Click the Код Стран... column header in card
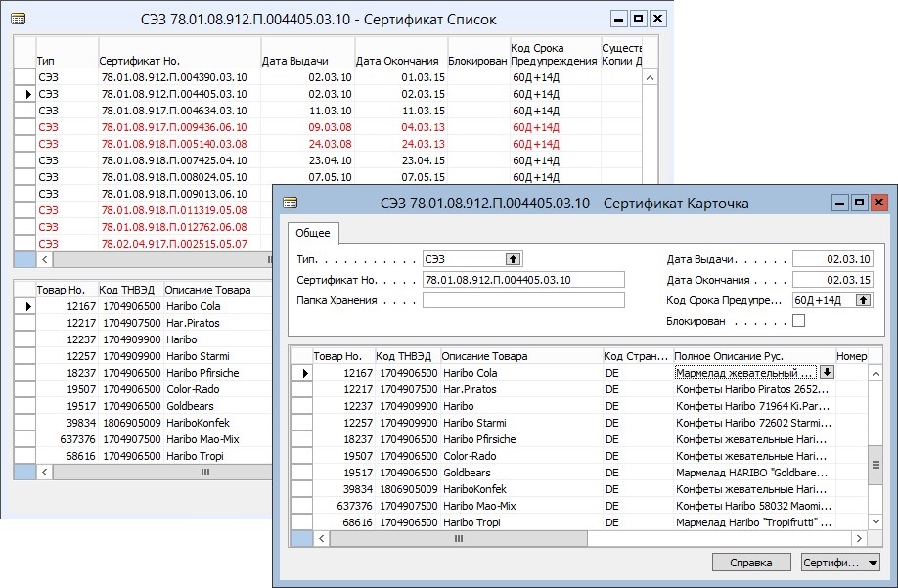This screenshot has width=898, height=588. (638, 356)
